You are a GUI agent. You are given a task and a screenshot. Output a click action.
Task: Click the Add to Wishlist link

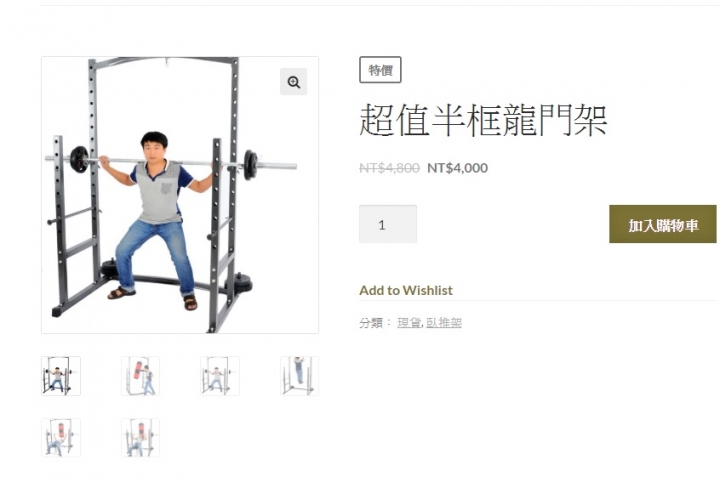(406, 291)
